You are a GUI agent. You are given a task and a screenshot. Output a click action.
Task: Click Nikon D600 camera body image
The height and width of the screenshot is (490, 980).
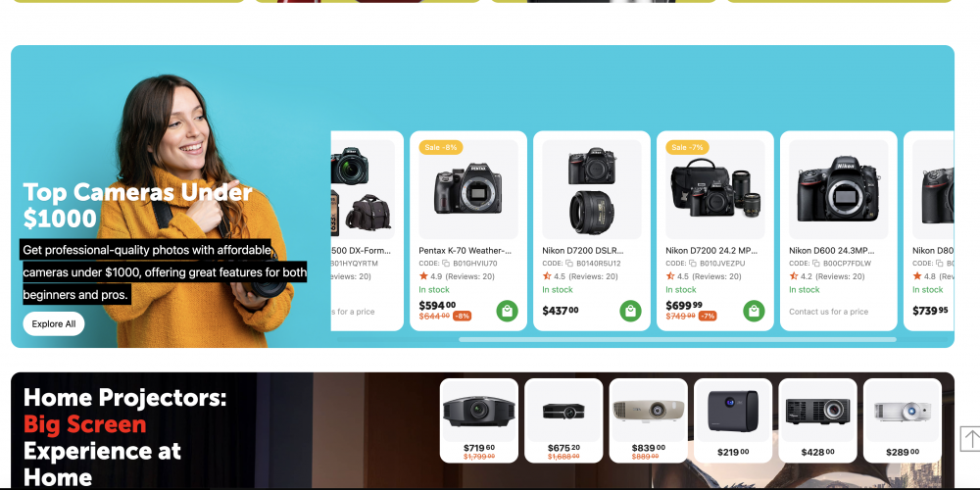[x=838, y=189]
